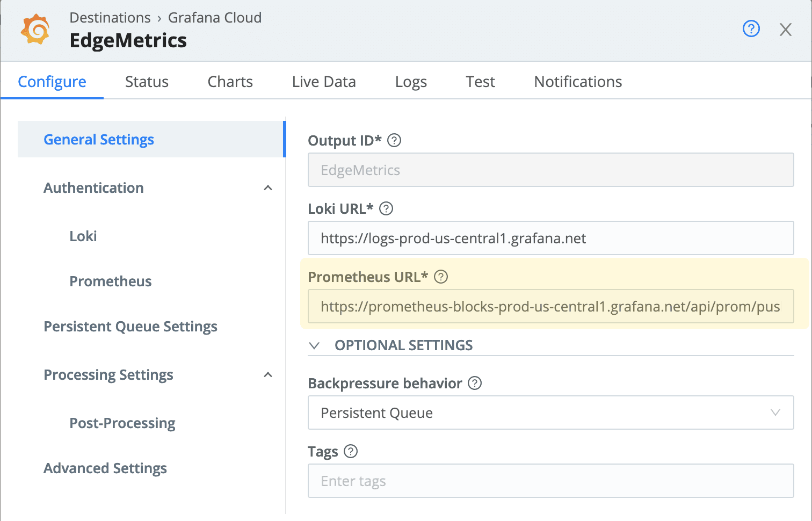Collapse the OPTIONAL SETTINGS section
This screenshot has width=812, height=521.
tap(315, 345)
